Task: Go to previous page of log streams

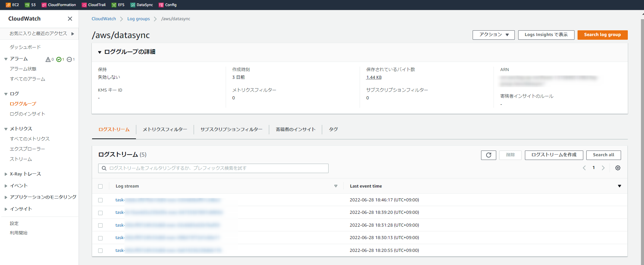Action: (x=584, y=168)
